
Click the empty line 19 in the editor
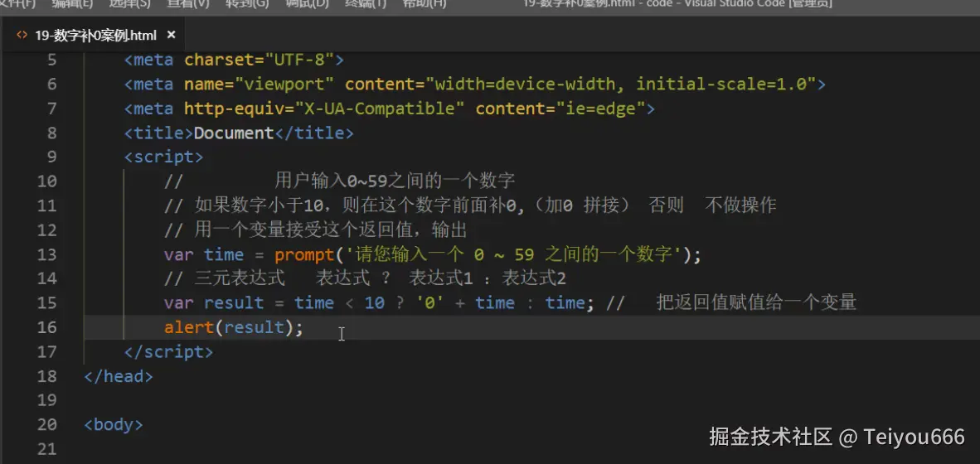[x=531, y=400]
